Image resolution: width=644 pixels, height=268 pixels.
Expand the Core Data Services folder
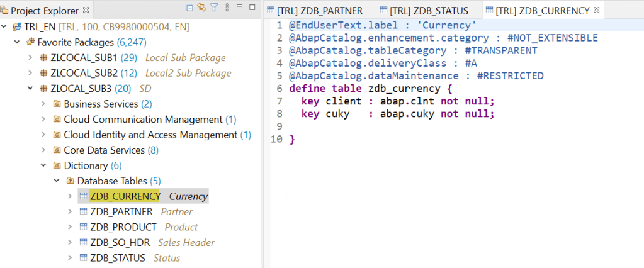(x=43, y=150)
